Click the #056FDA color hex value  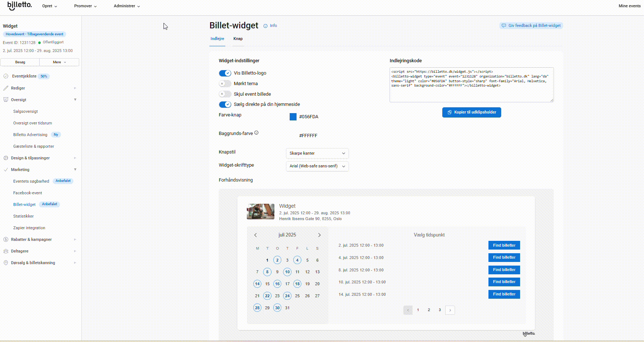coord(309,117)
